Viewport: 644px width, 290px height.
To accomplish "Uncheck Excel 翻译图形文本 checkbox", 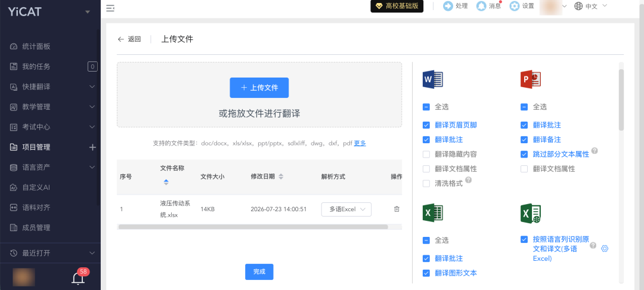I will click(426, 273).
